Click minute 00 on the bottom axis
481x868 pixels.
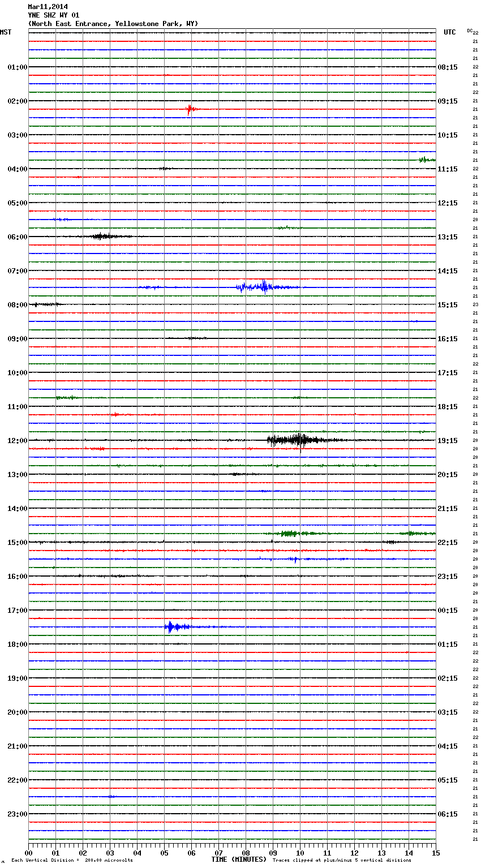pyautogui.click(x=28, y=853)
